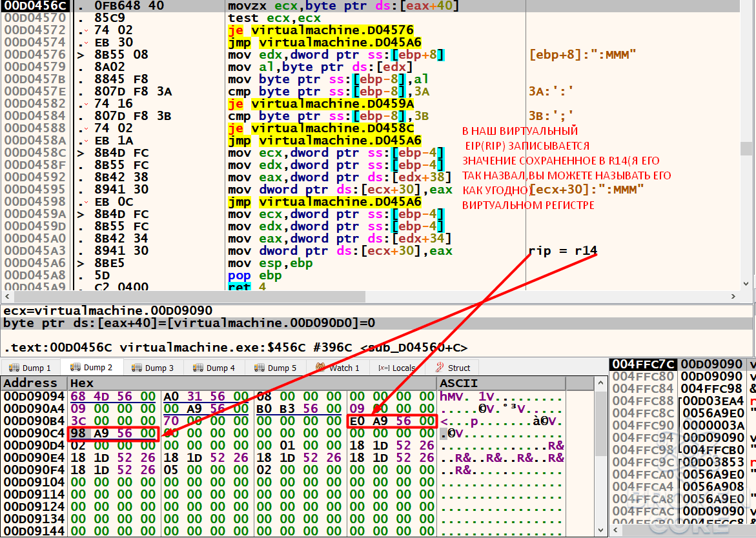This screenshot has width=756, height=538.
Task: Click disassembly horizontal scrollbar left arrow
Action: coord(6,296)
